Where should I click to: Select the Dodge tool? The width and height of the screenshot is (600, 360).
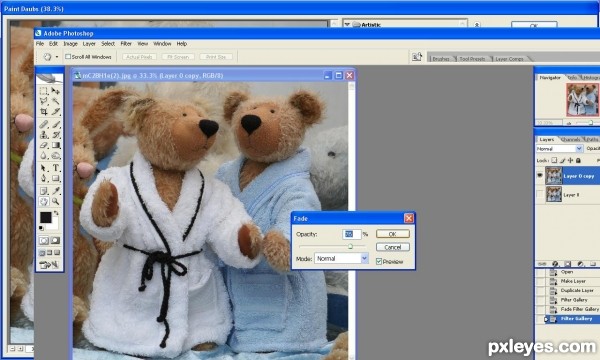56,155
